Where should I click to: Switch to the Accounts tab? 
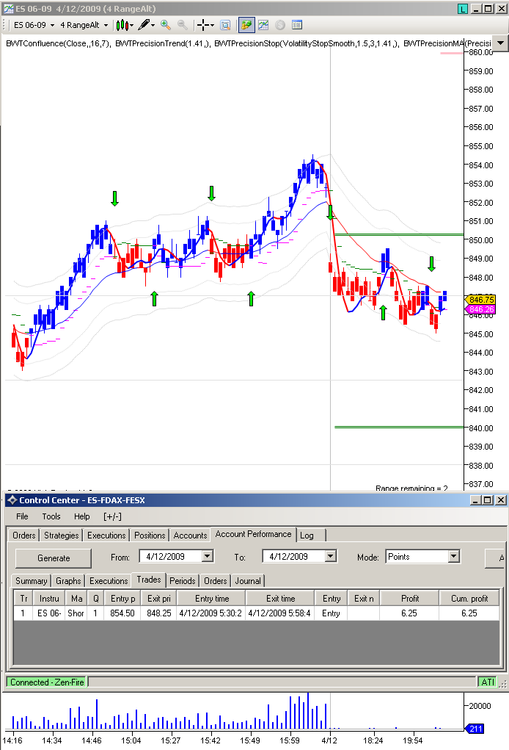coord(190,535)
